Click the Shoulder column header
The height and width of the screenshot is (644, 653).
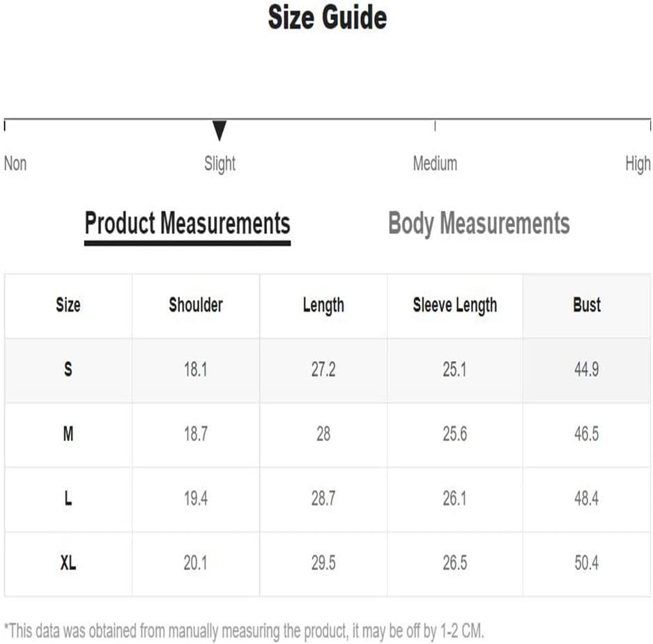(x=196, y=305)
